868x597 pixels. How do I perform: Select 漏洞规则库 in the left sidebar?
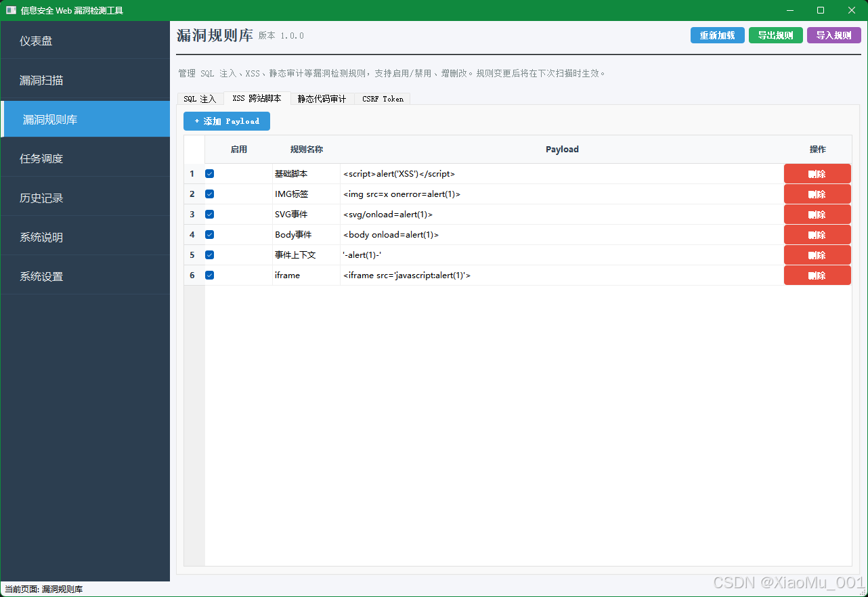[x=85, y=120]
